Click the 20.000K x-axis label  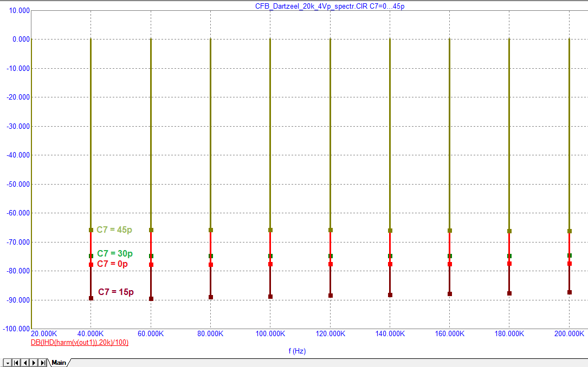44,333
